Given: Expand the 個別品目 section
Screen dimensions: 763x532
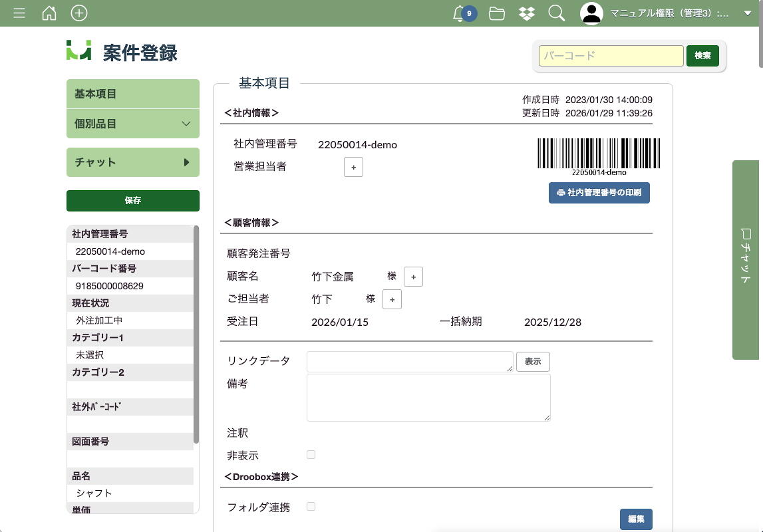Looking at the screenshot, I should point(133,124).
